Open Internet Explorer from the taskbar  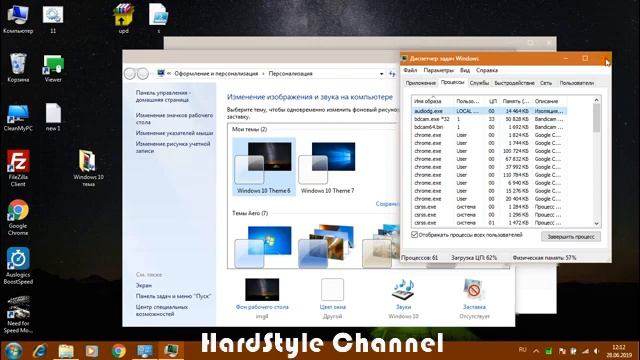[40, 351]
